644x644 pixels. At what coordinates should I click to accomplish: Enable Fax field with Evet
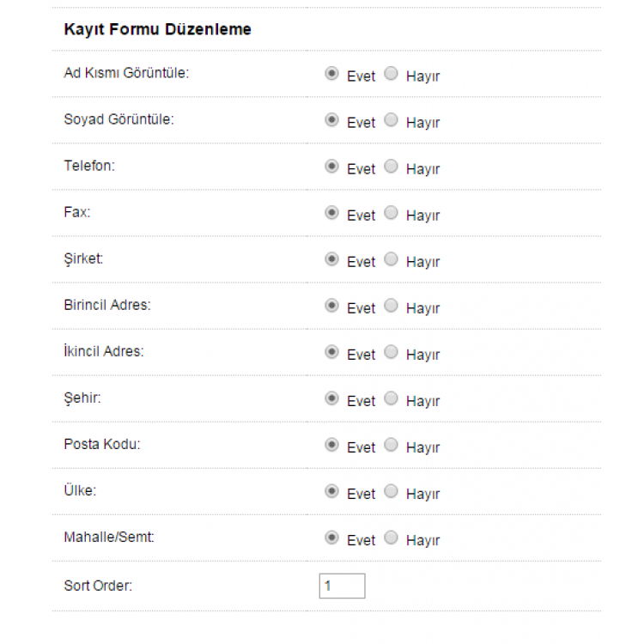pyautogui.click(x=331, y=213)
